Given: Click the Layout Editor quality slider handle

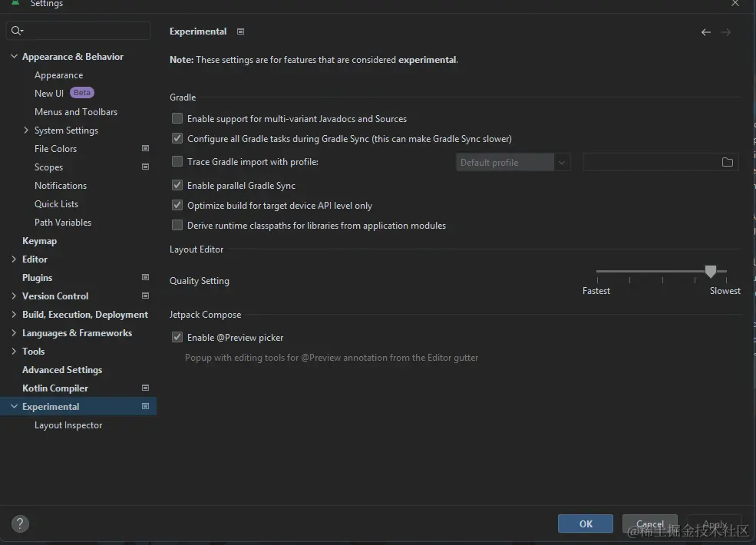Looking at the screenshot, I should [711, 271].
